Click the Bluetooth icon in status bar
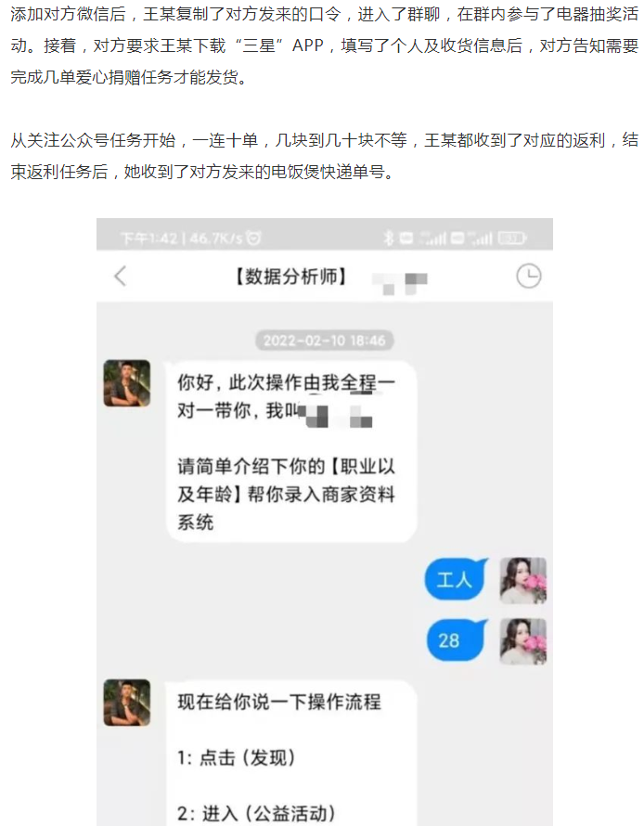This screenshot has width=644, height=826. (389, 239)
